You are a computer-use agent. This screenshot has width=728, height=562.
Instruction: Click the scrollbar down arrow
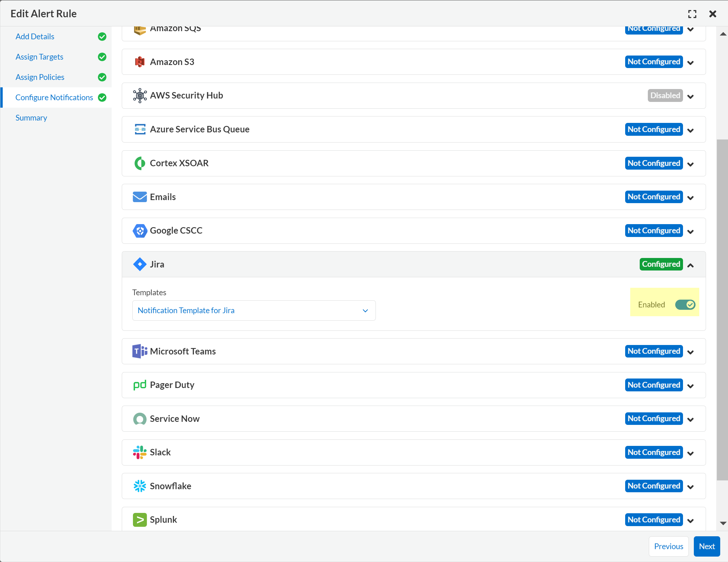[723, 523]
